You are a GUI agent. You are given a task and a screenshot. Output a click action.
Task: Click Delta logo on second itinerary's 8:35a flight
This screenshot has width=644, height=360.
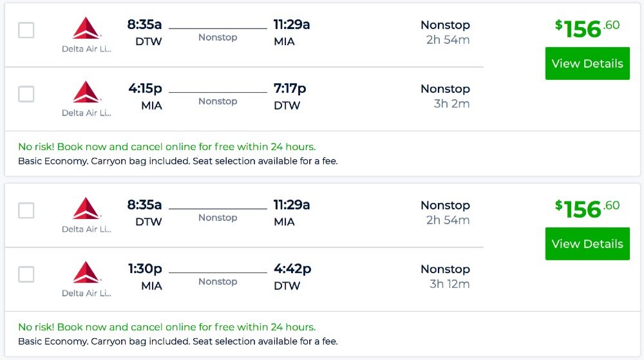[x=86, y=209]
